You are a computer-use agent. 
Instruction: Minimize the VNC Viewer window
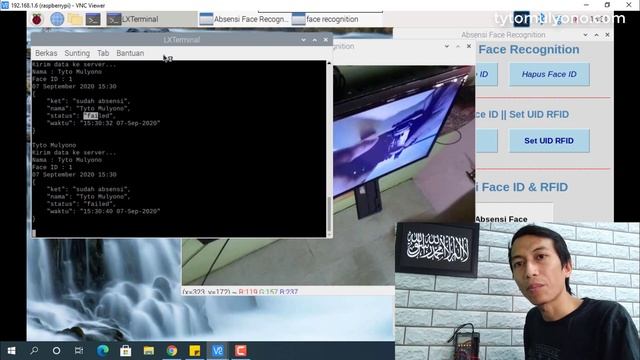[x=586, y=5]
